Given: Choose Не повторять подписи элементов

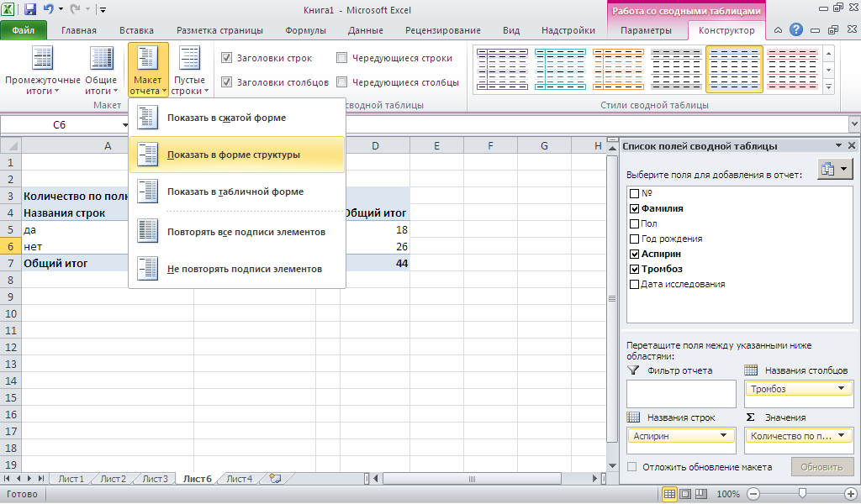Looking at the screenshot, I should coord(236,269).
